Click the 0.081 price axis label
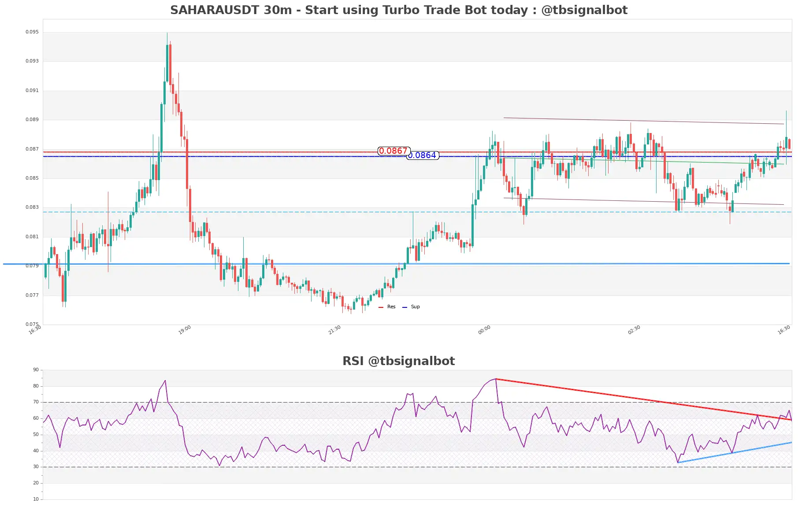 pyautogui.click(x=32, y=236)
